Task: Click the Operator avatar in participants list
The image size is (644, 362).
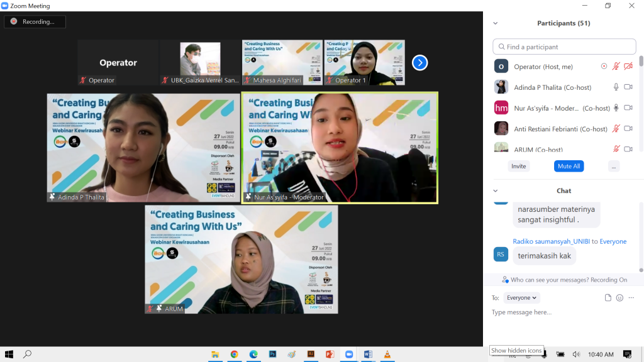Action: click(x=501, y=66)
